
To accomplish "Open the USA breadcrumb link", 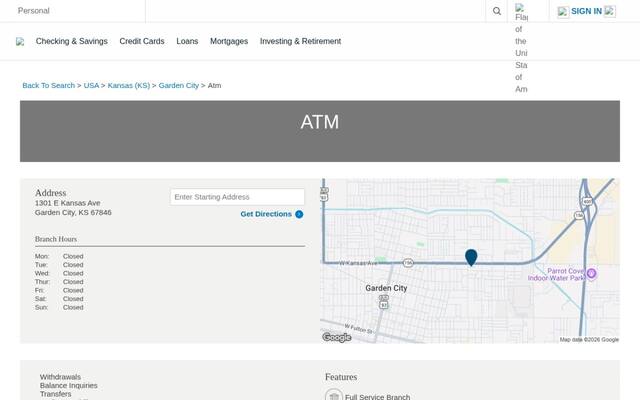I will pos(91,85).
